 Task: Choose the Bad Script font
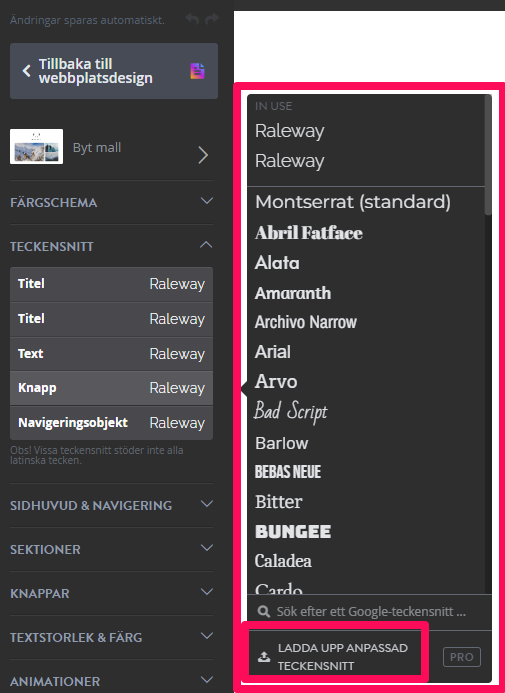pyautogui.click(x=291, y=412)
